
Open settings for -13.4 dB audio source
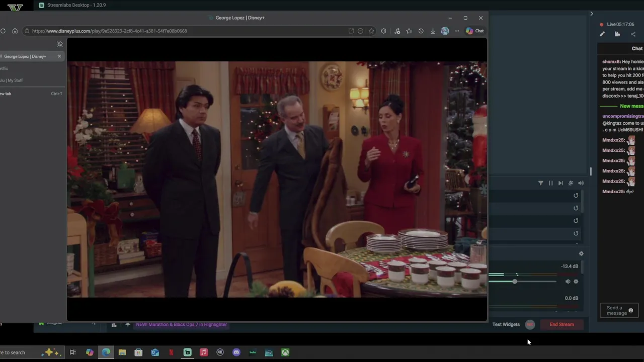[576, 282]
